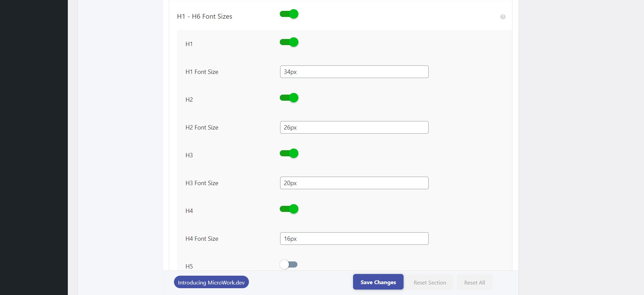This screenshot has width=644, height=295.
Task: Turn off the H2 toggle
Action: 289,98
